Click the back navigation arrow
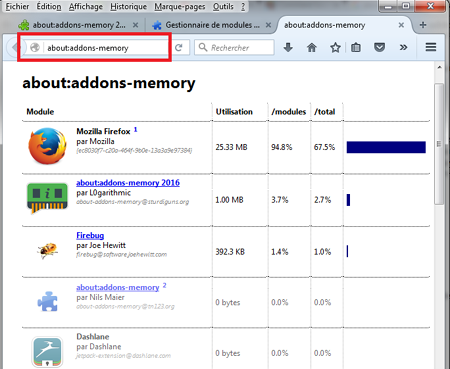This screenshot has height=369, width=450. click(15, 47)
